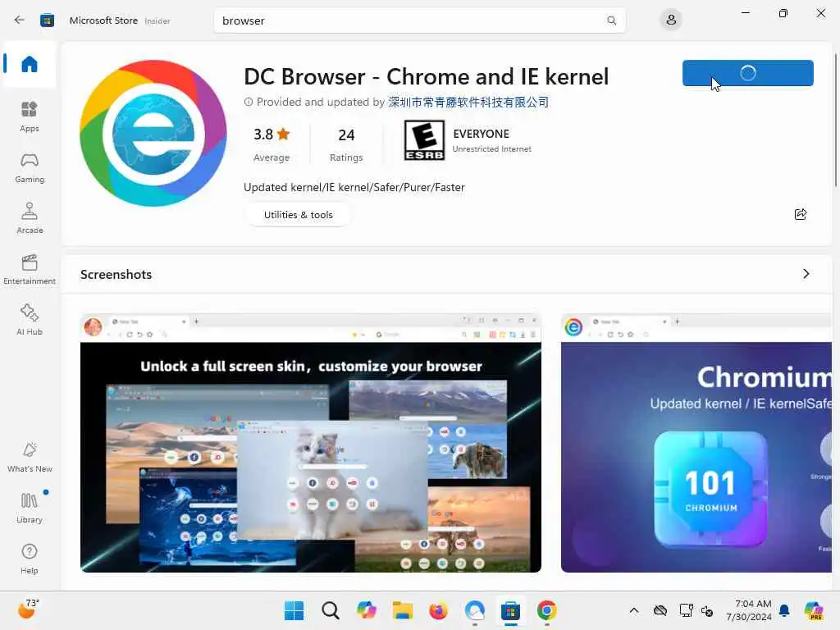
Task: Click the share icon
Action: (x=801, y=214)
